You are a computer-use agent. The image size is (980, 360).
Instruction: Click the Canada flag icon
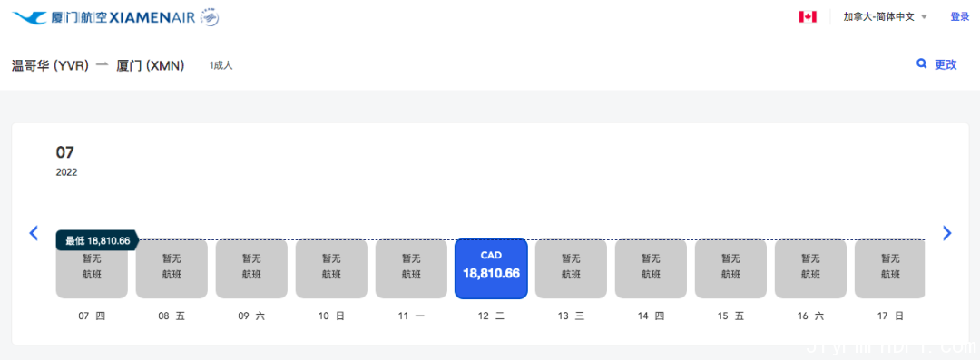click(x=808, y=17)
